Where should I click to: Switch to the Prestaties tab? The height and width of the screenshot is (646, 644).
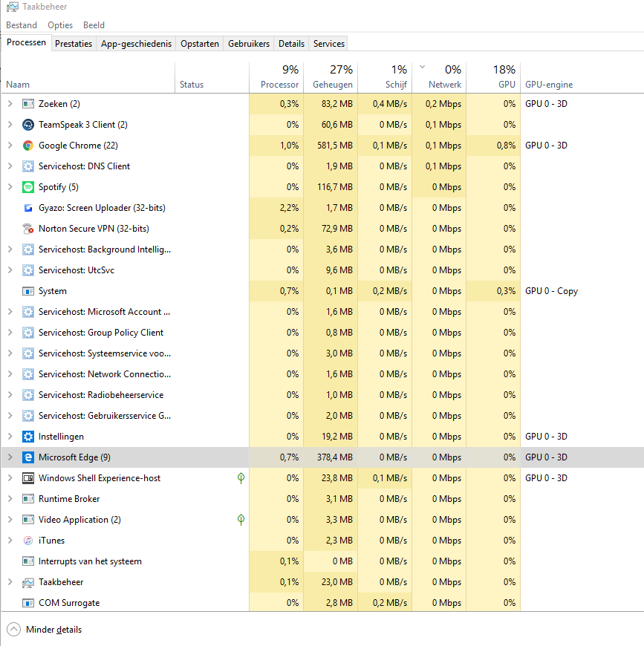[74, 44]
